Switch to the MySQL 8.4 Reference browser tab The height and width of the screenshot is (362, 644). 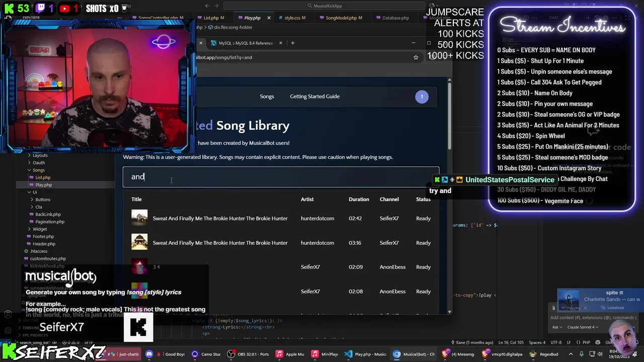[246, 43]
